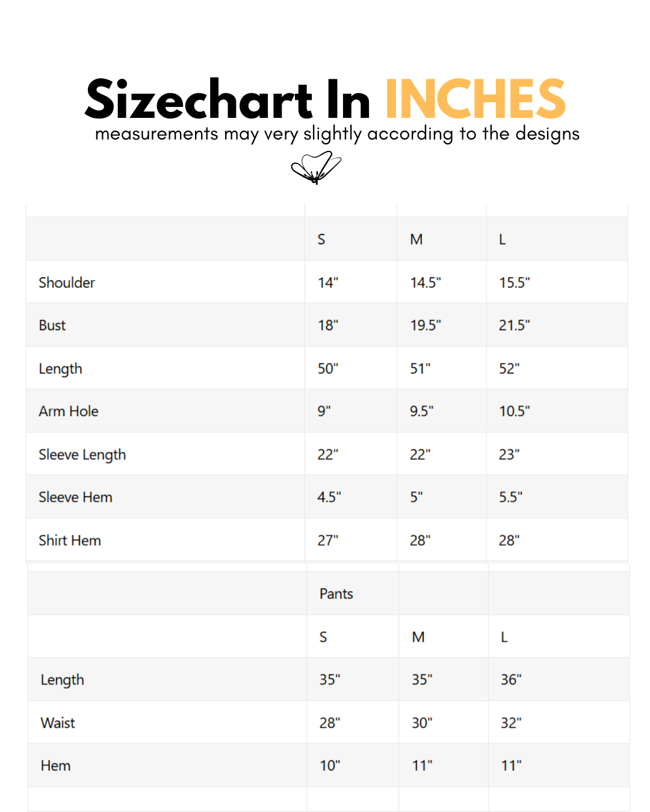Click the Pants section header
Image resolution: width=650 pixels, height=812 pixels.
click(336, 594)
